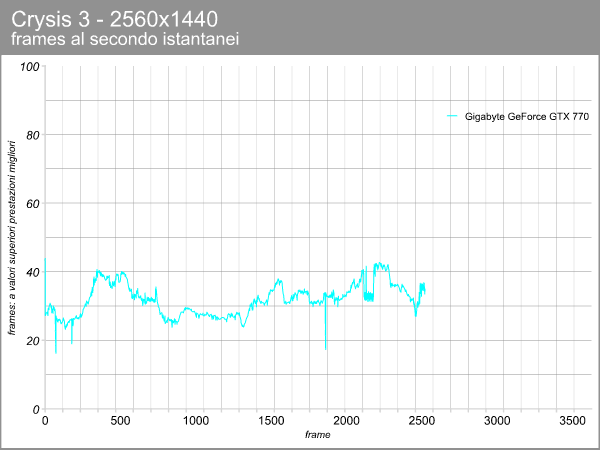The width and height of the screenshot is (600, 450).
Task: Click the lowest spike of the cyan line near frame 1850
Action: 326,349
